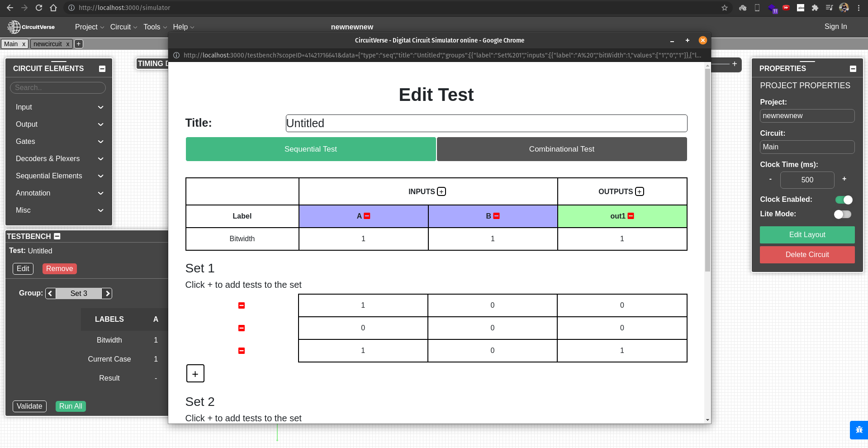
Task: Click the test Title input field
Action: tap(486, 123)
